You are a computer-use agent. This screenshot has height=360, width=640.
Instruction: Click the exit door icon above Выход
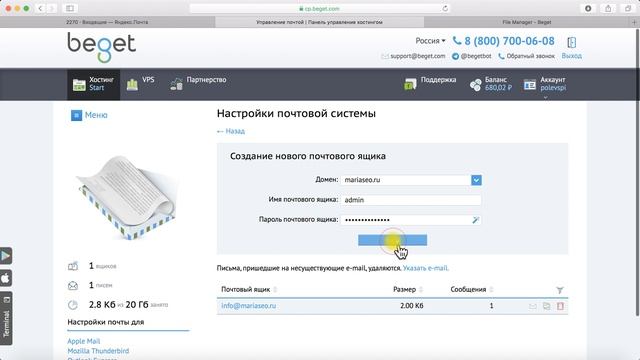571,42
